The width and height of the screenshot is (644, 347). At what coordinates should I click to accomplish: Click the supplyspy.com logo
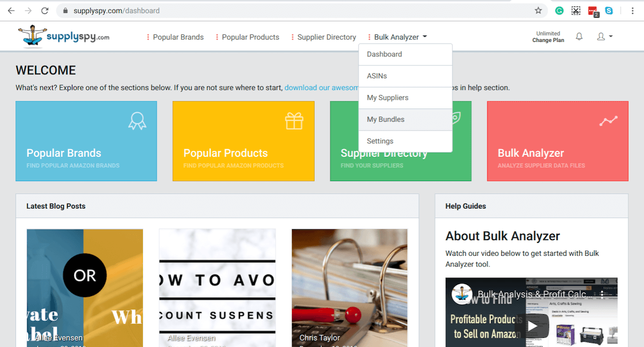[63, 37]
